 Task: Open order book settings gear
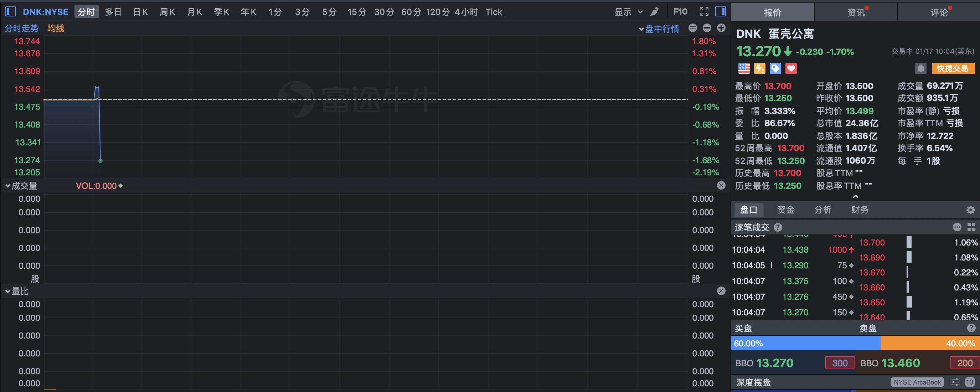coord(970,210)
